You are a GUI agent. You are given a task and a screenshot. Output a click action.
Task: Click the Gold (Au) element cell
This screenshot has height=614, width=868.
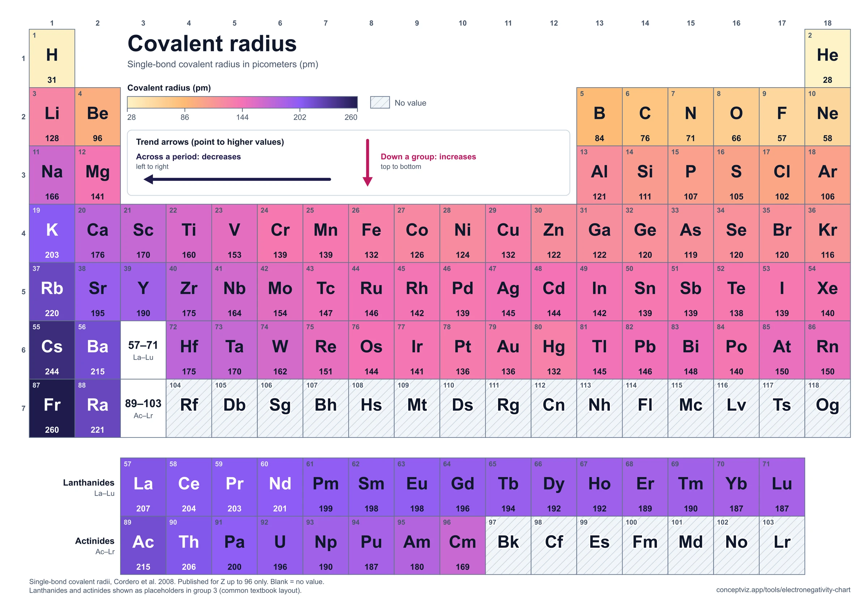(508, 350)
